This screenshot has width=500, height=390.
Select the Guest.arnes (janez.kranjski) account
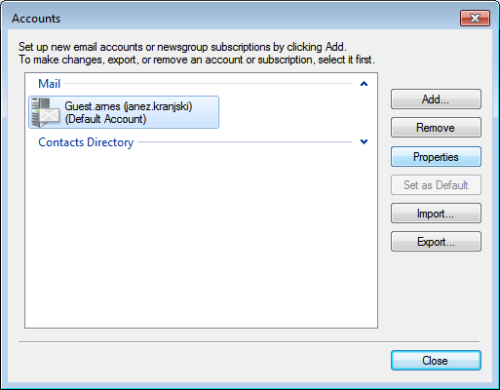coord(124,112)
